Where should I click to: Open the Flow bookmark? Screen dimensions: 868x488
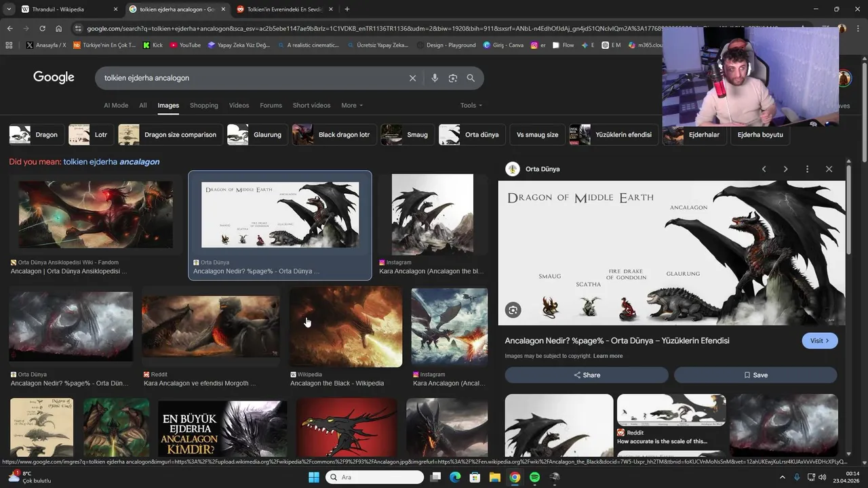coord(564,45)
